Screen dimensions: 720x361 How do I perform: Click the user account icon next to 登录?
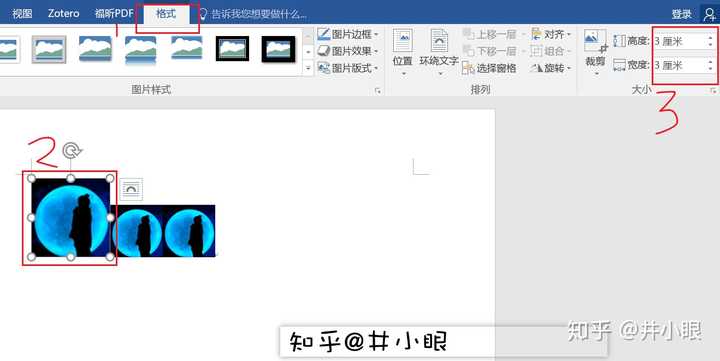[709, 14]
